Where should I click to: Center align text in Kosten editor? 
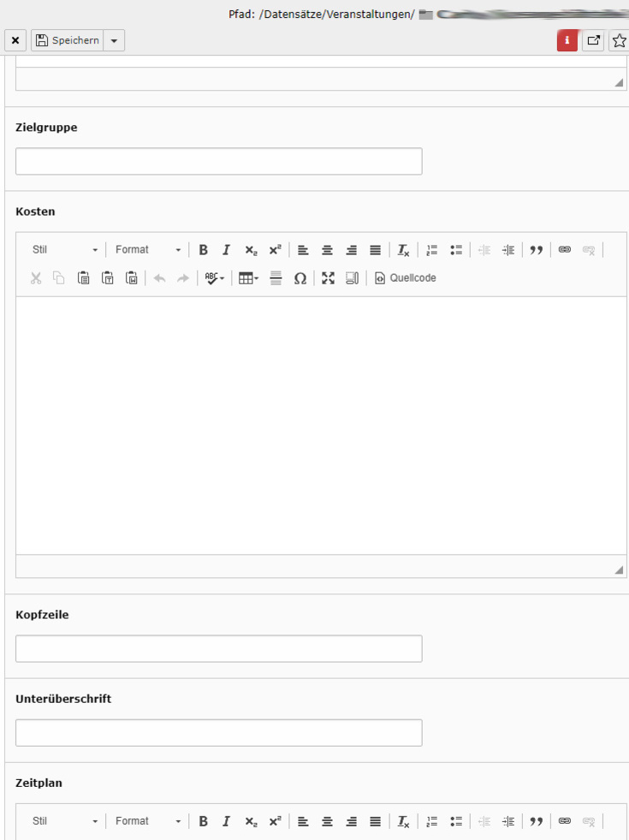click(x=327, y=250)
